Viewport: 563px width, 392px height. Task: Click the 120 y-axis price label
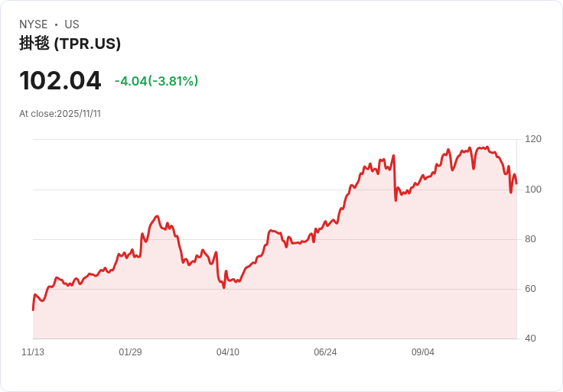533,139
